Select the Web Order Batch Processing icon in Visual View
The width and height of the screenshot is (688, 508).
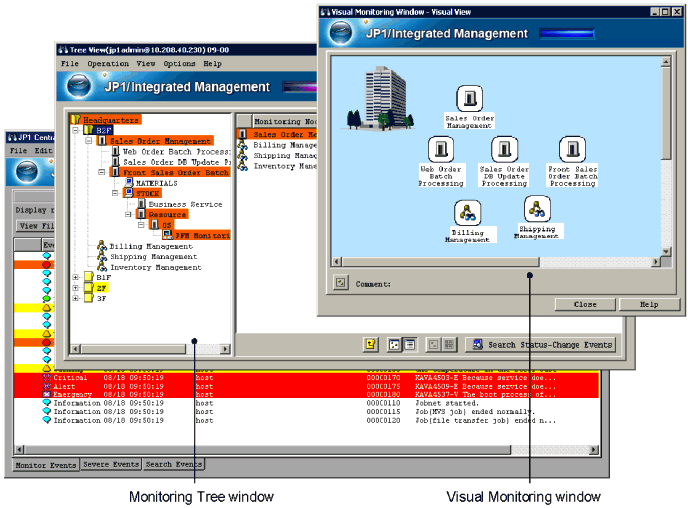point(441,149)
